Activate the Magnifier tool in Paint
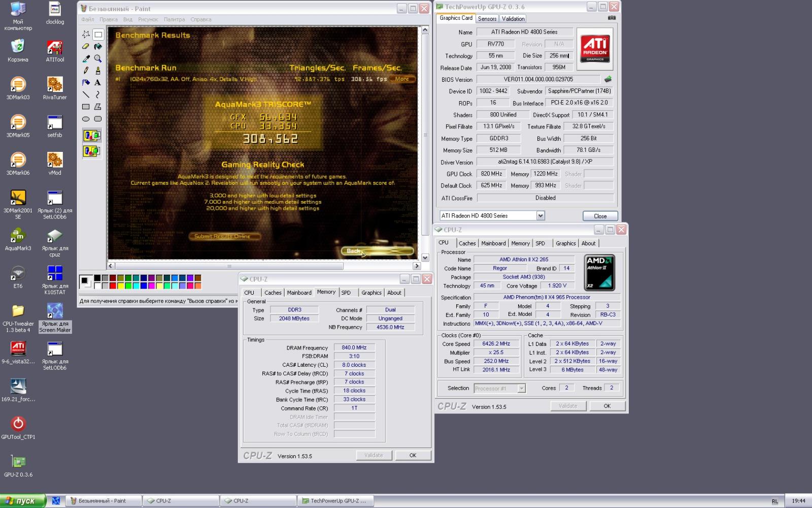The width and height of the screenshot is (812, 508). (98, 58)
